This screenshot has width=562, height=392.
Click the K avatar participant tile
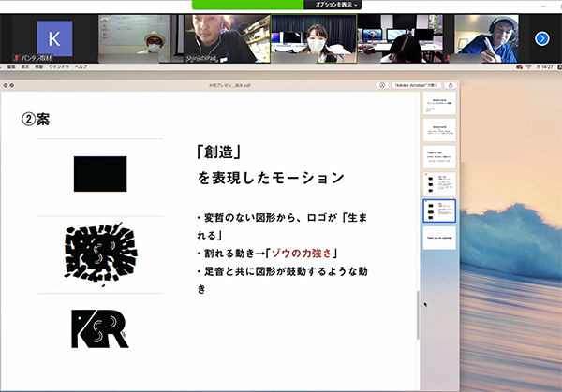[54, 38]
